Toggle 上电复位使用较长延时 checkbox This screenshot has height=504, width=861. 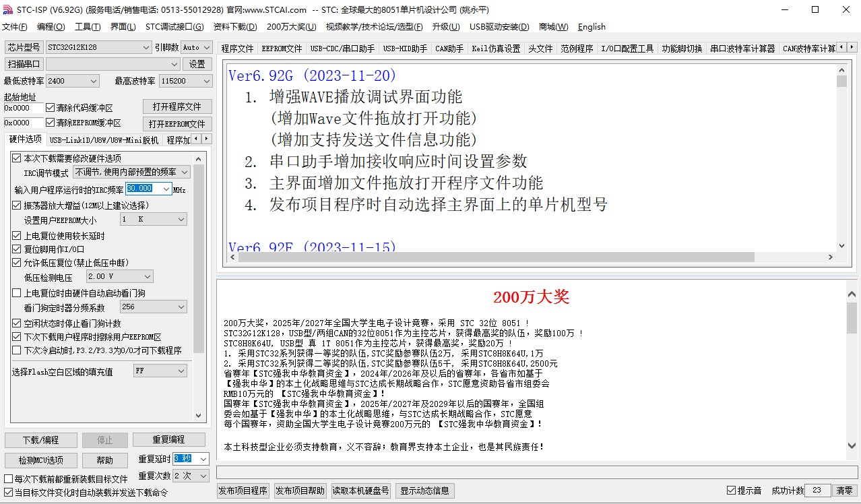17,236
